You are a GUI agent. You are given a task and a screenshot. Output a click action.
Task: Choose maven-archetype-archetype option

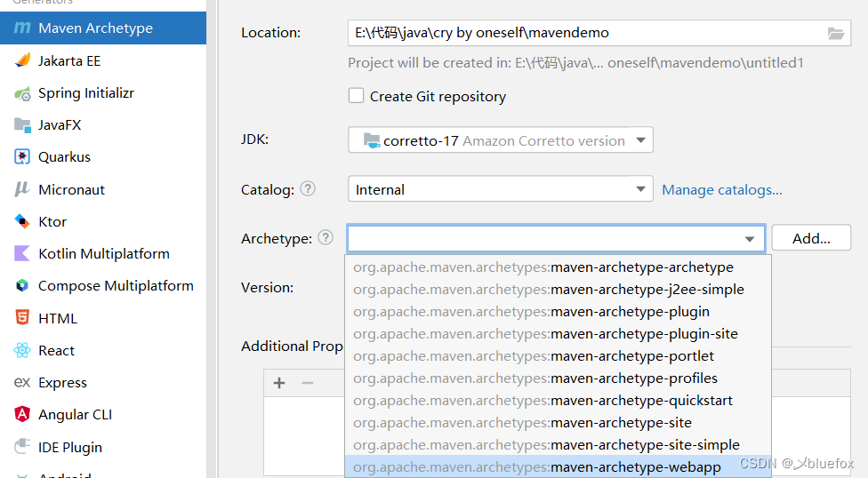(558, 267)
